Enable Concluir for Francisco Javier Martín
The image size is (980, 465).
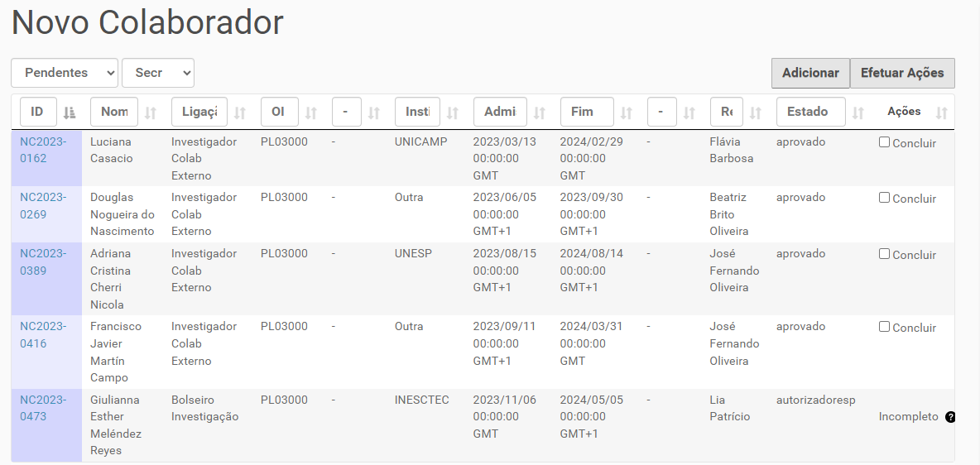(884, 327)
